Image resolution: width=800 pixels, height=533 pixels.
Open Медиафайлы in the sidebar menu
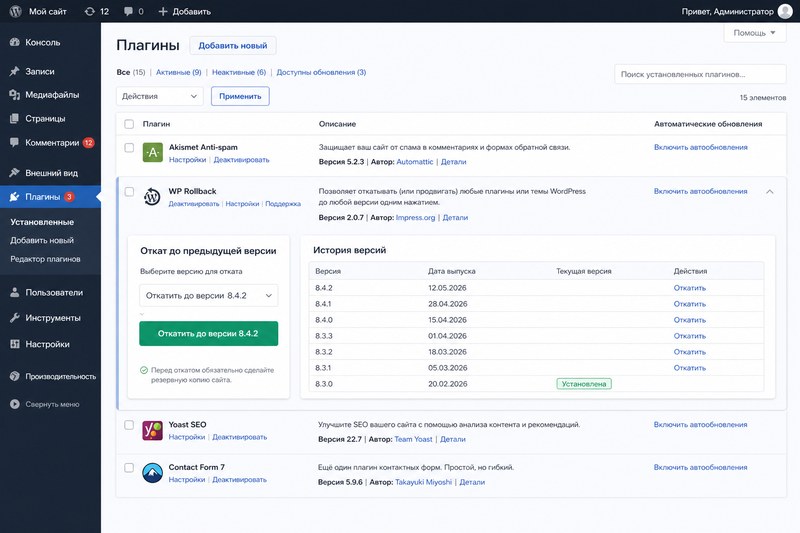[x=50, y=94]
